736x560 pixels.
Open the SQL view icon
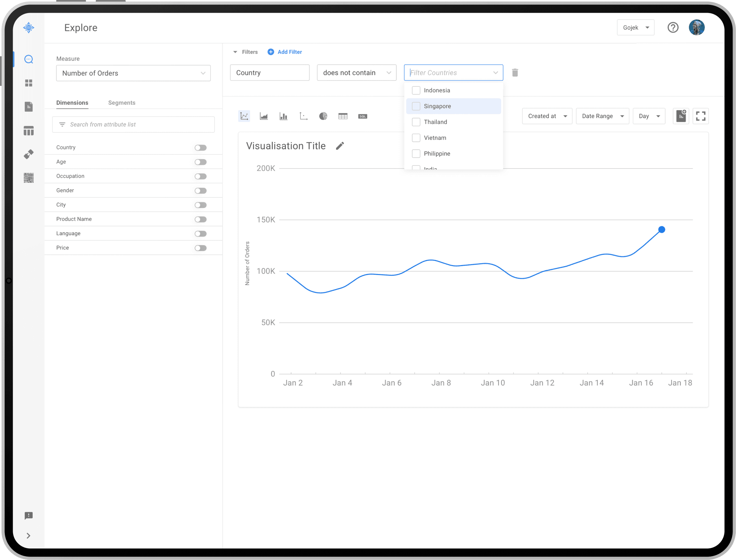pos(363,116)
